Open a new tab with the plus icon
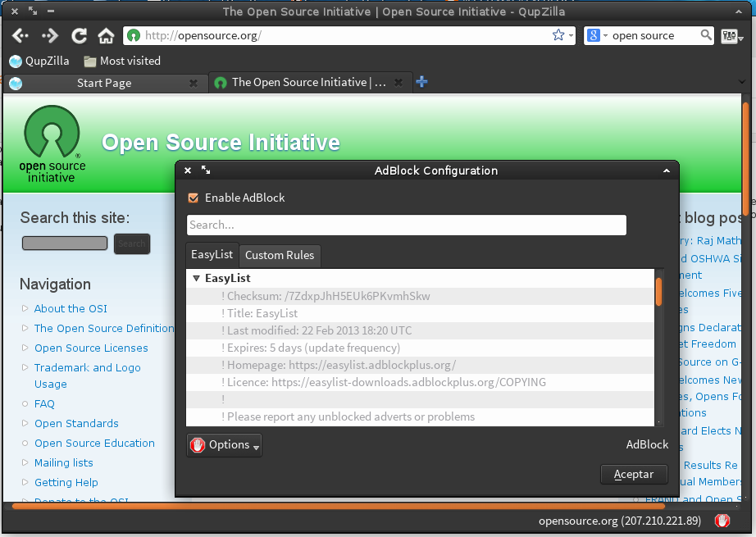The width and height of the screenshot is (756, 537). pyautogui.click(x=421, y=82)
